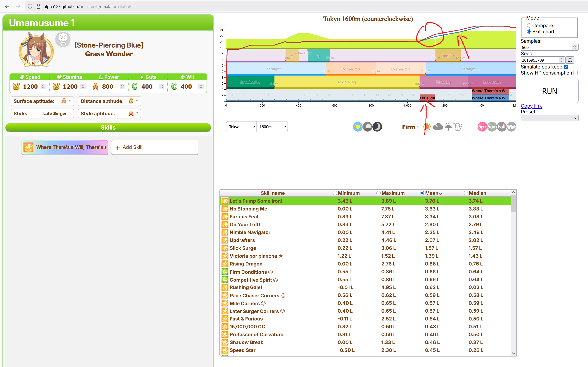Screen dimensions: 588x367
Task: Select the On Your Left! row
Action: click(365, 225)
